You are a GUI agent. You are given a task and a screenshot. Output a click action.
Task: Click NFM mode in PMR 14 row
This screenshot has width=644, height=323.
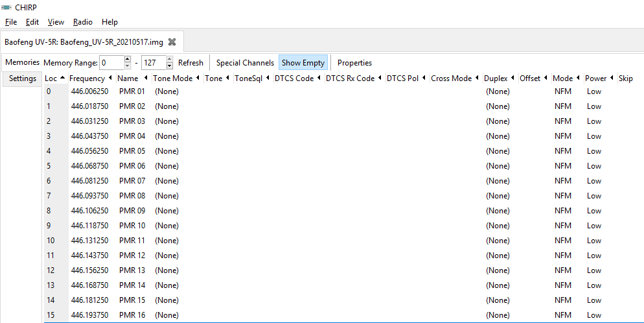point(563,285)
